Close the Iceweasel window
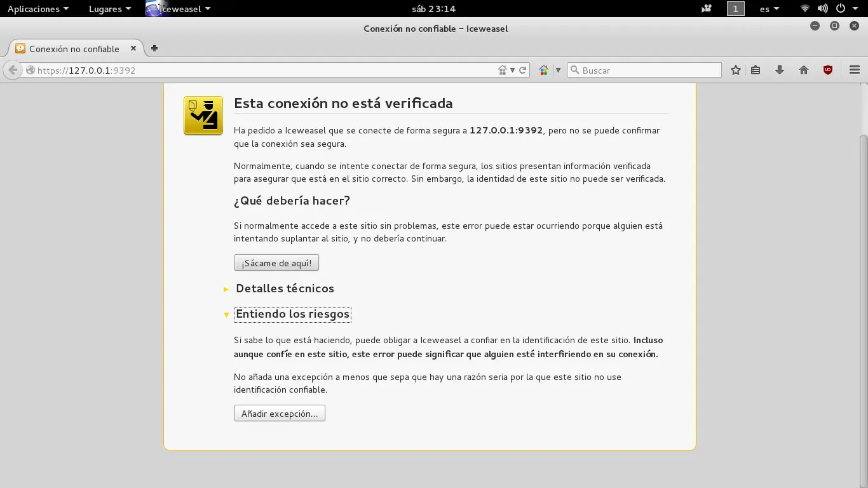 click(x=854, y=26)
